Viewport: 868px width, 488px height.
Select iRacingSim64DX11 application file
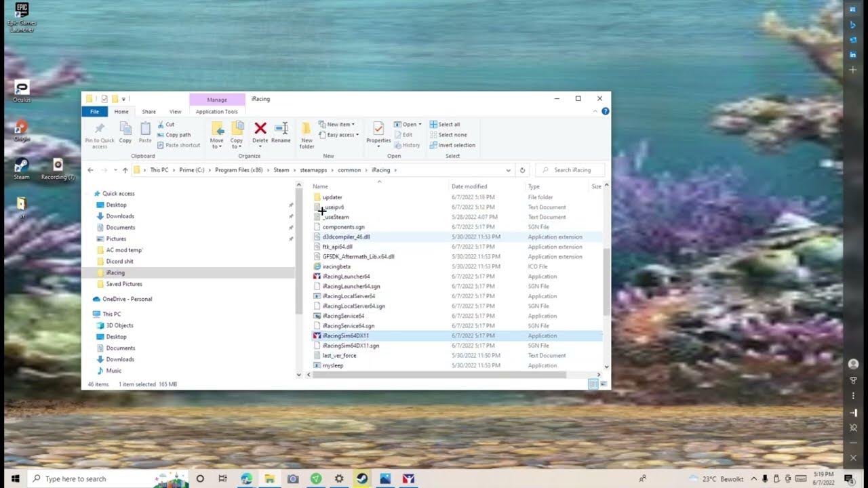346,335
